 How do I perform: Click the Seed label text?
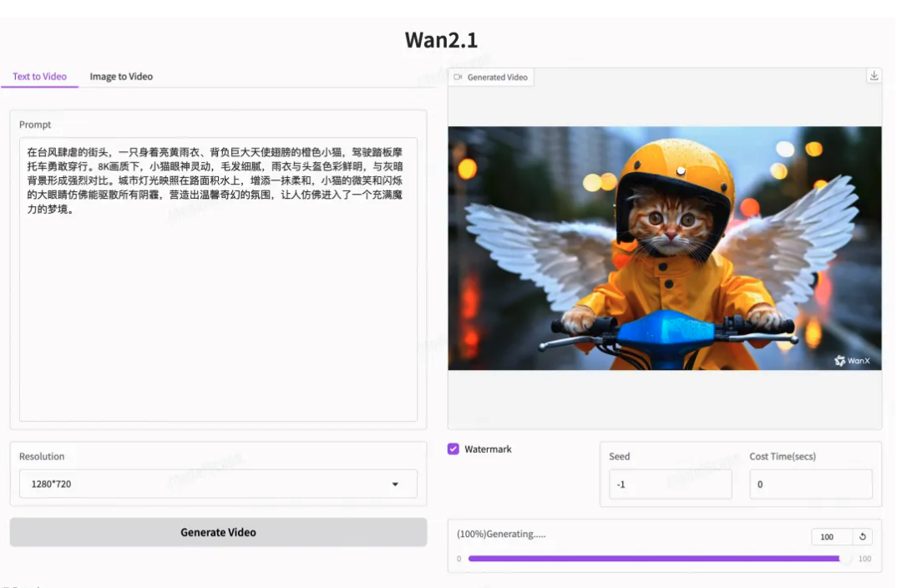click(620, 456)
